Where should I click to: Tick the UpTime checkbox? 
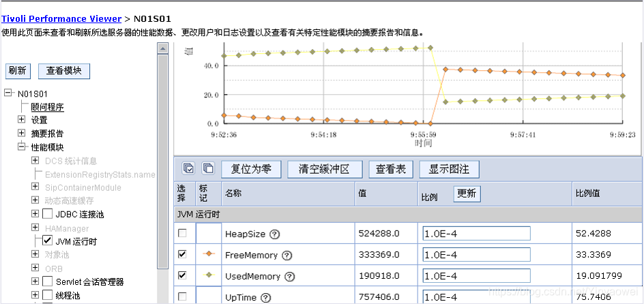tap(182, 297)
